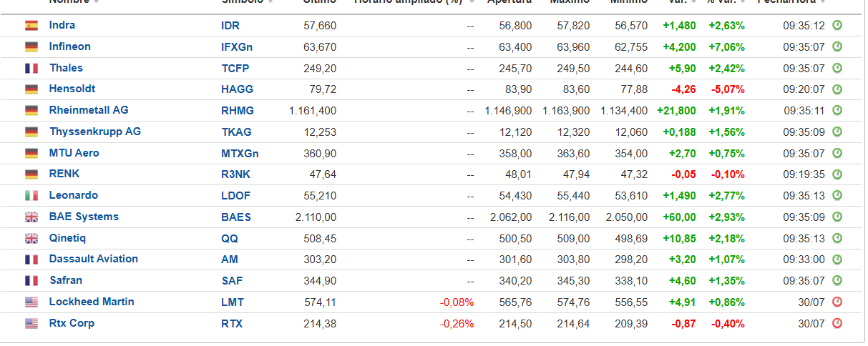Click the German flag icon beside Hensoldt
The width and height of the screenshot is (868, 346).
pyautogui.click(x=31, y=89)
